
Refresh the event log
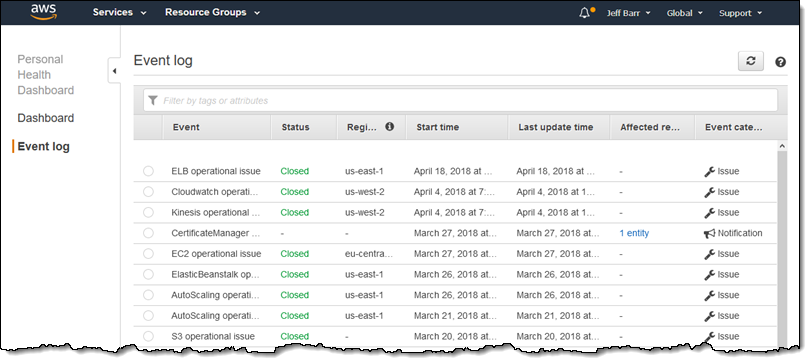(x=751, y=61)
